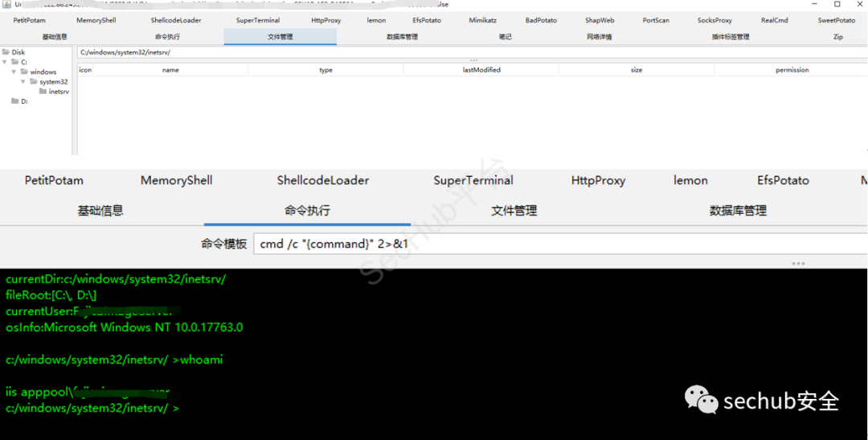Image resolution: width=868 pixels, height=440 pixels.
Task: Select the system32 folder icon
Action: [34, 81]
